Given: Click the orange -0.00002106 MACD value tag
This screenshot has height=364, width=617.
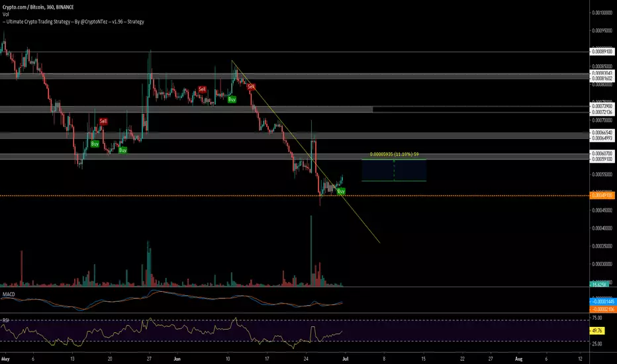Looking at the screenshot, I should (x=602, y=309).
